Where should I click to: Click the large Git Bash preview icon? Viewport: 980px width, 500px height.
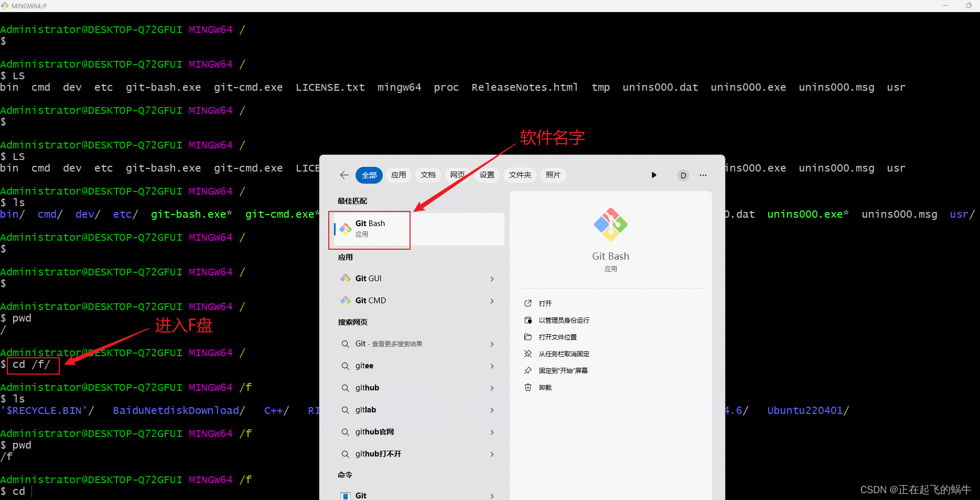[x=610, y=225]
